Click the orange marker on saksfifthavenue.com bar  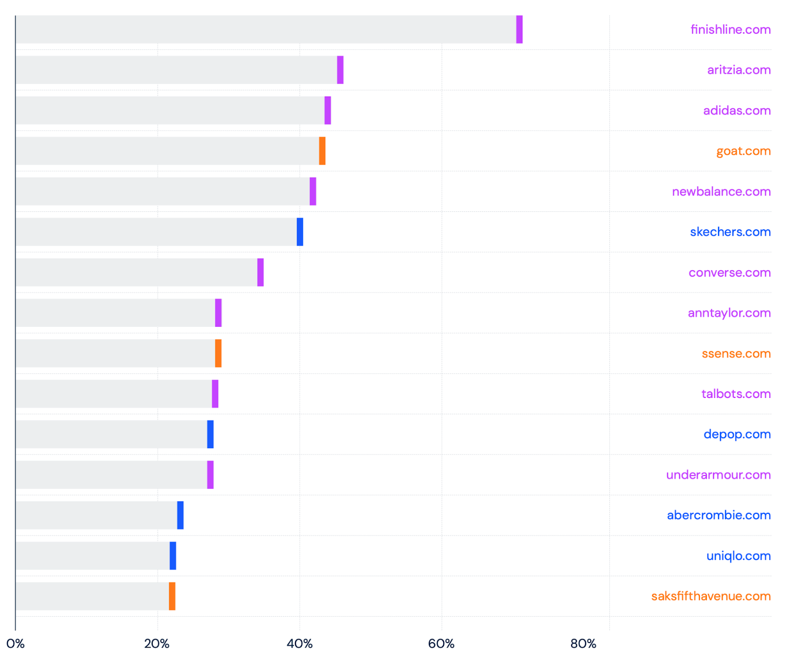click(172, 596)
